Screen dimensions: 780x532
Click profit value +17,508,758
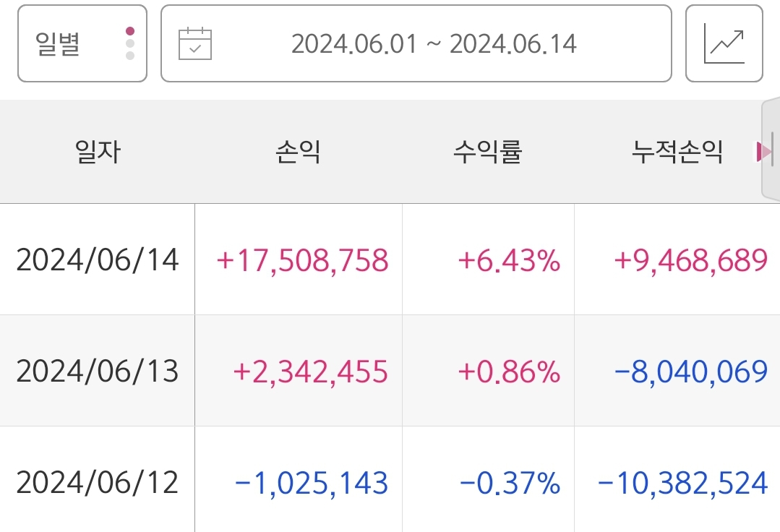[302, 260]
